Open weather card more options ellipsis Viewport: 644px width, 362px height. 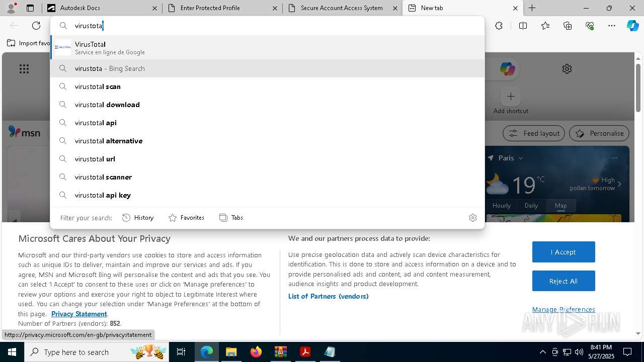[614, 158]
